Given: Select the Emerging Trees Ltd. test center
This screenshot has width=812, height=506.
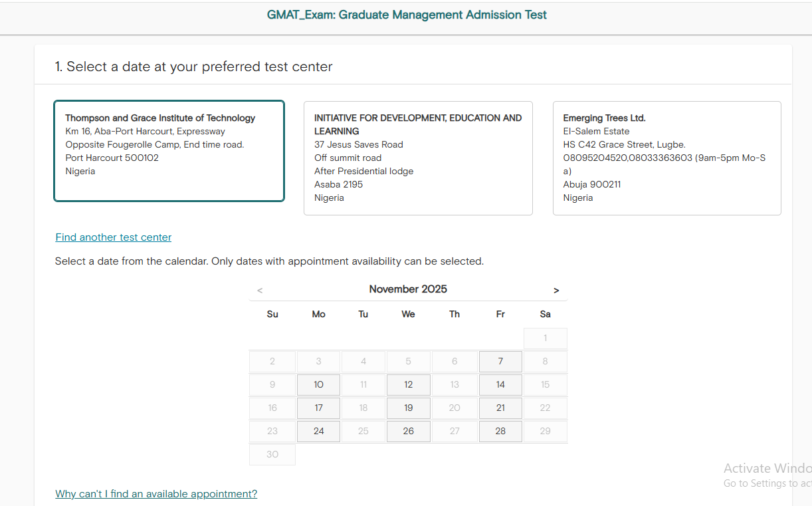Looking at the screenshot, I should (x=666, y=158).
